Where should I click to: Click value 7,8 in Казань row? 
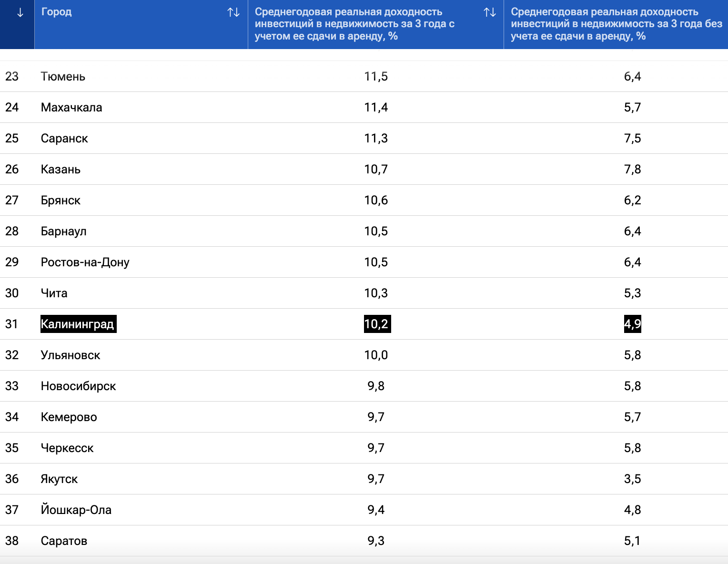point(632,170)
